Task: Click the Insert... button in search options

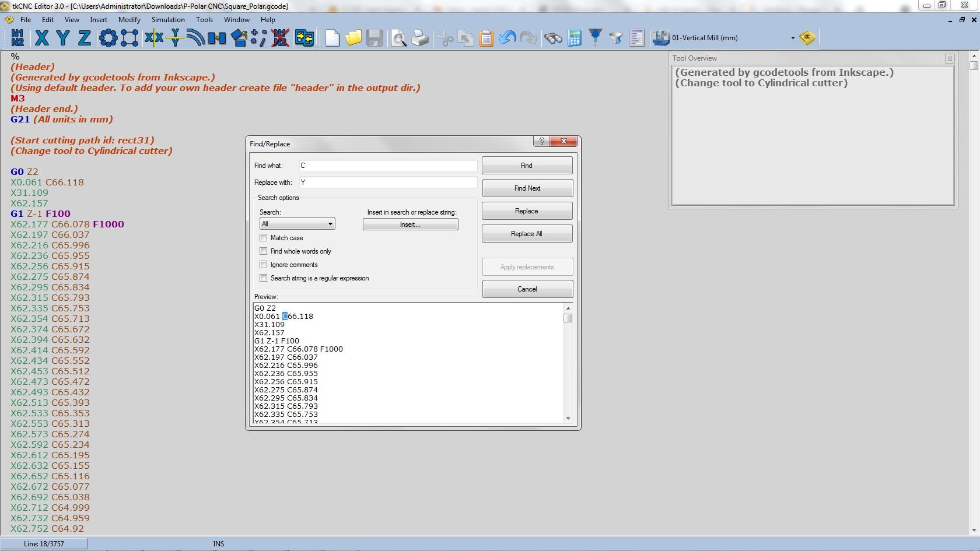Action: point(410,224)
